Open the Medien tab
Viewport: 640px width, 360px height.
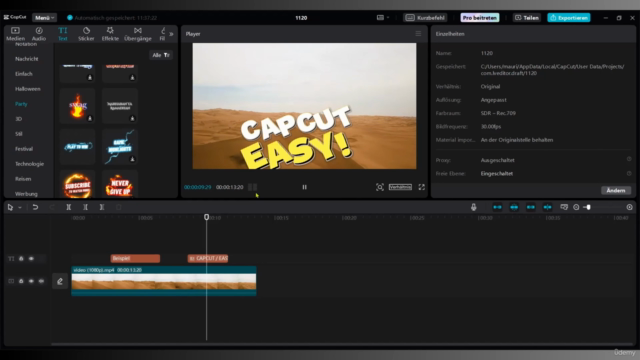click(15, 34)
